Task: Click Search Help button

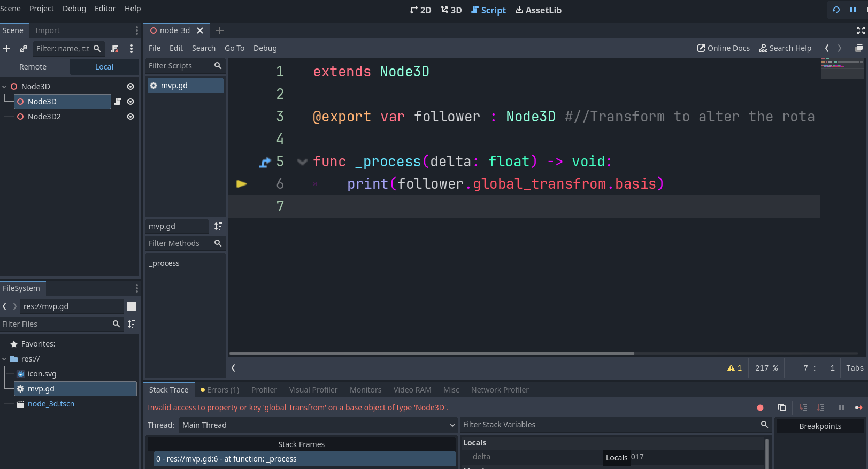Action: (x=785, y=48)
